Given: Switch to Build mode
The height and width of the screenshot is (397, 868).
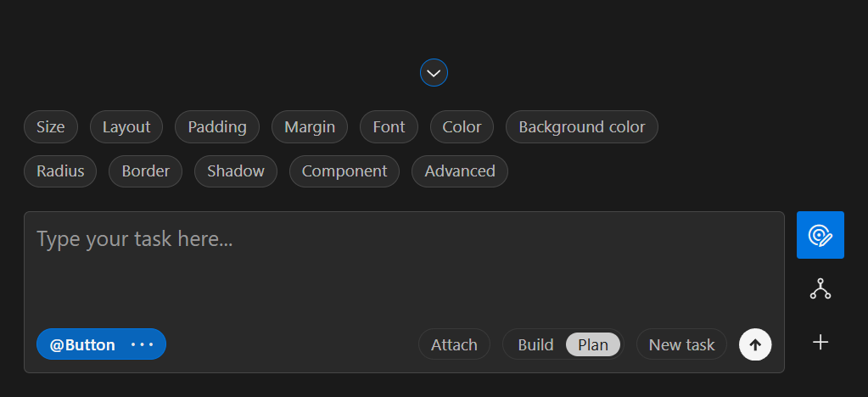Looking at the screenshot, I should click(x=535, y=344).
